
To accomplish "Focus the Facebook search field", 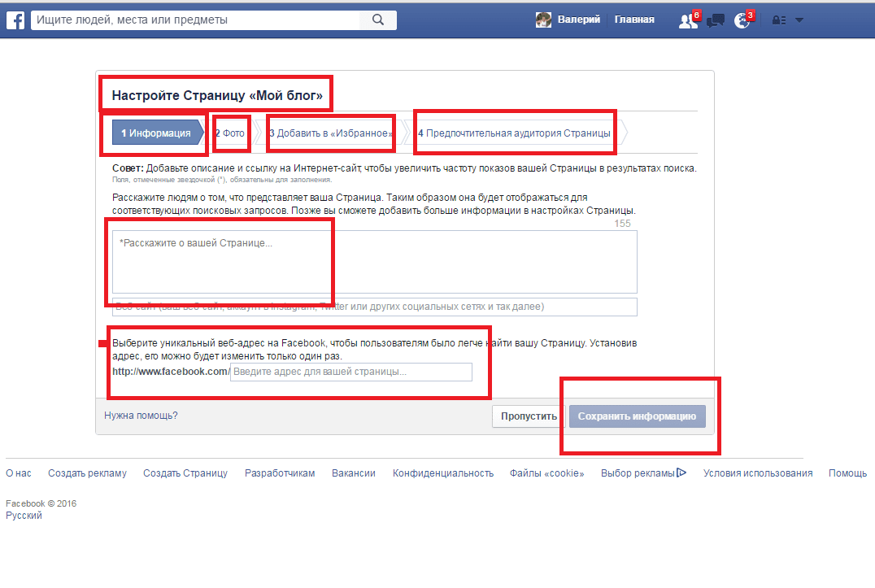I will point(196,20).
